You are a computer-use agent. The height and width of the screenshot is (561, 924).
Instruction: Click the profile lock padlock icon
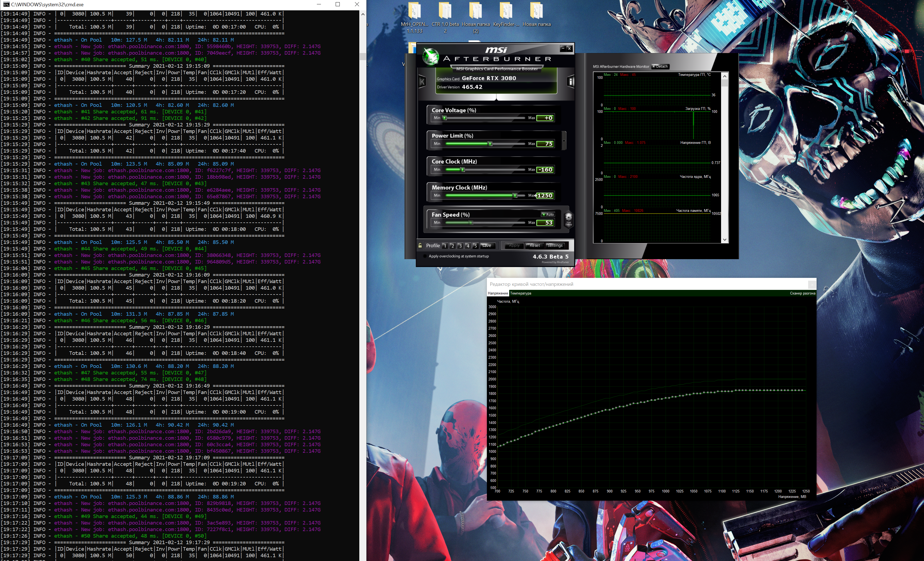[420, 246]
